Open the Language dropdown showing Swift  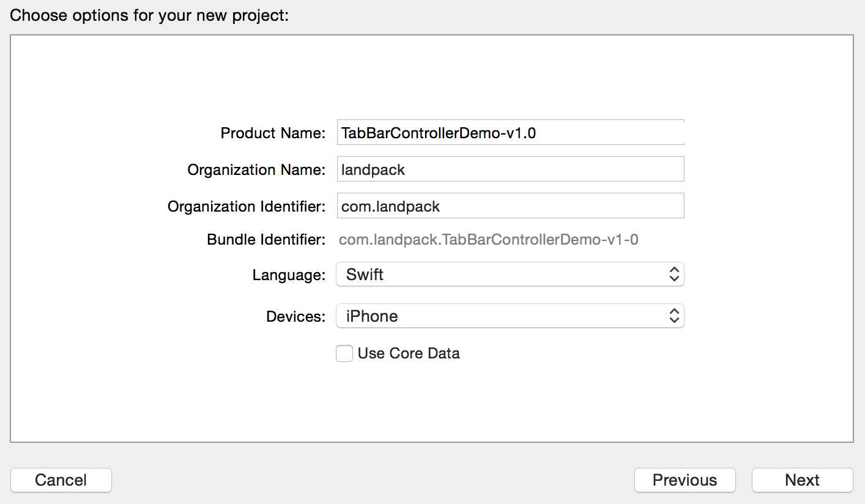pyautogui.click(x=502, y=275)
